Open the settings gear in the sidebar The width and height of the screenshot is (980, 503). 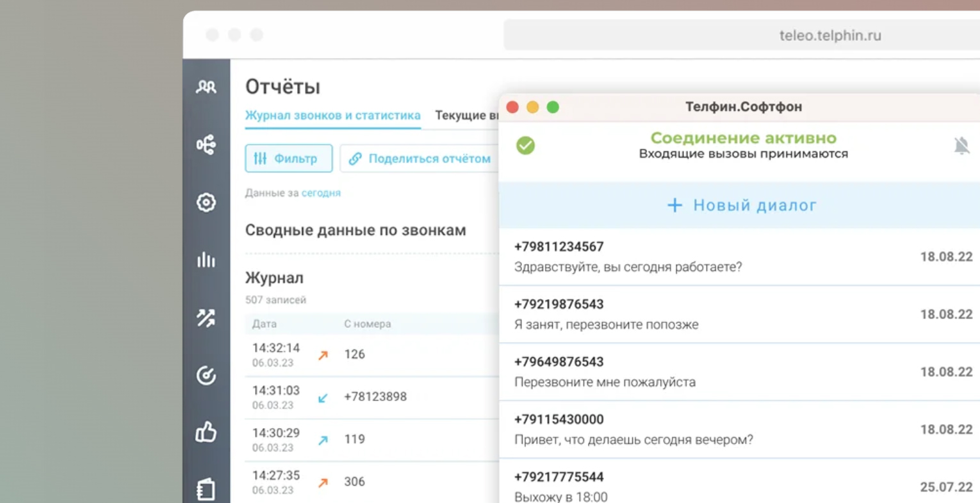tap(206, 202)
